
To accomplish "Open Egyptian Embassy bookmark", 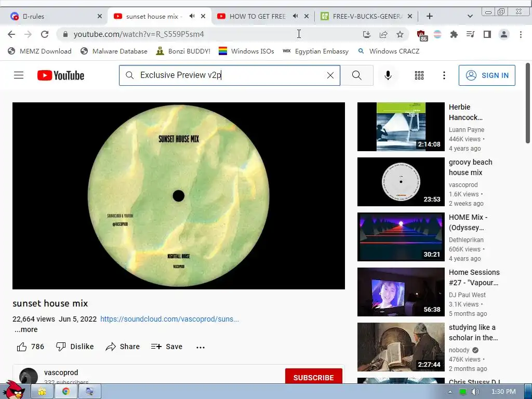I will point(315,51).
